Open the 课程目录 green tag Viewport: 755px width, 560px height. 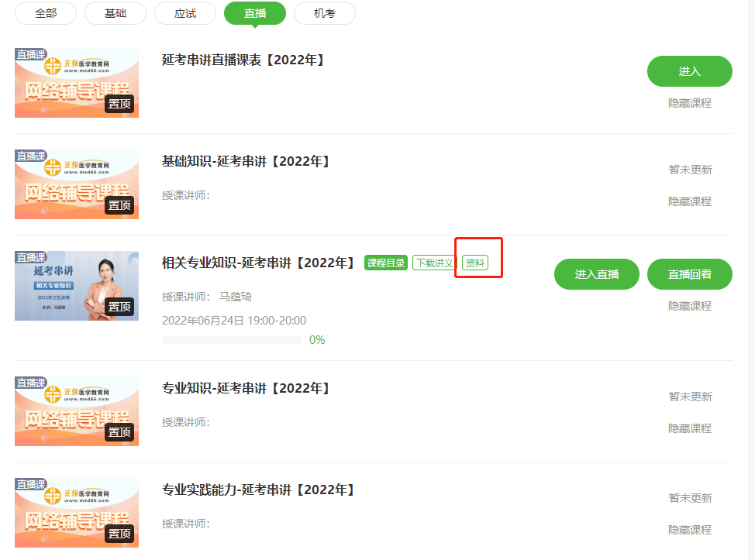point(386,263)
